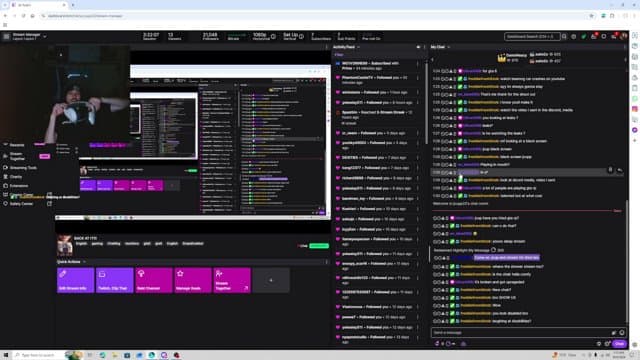Click the followers count stat in header

(211, 36)
